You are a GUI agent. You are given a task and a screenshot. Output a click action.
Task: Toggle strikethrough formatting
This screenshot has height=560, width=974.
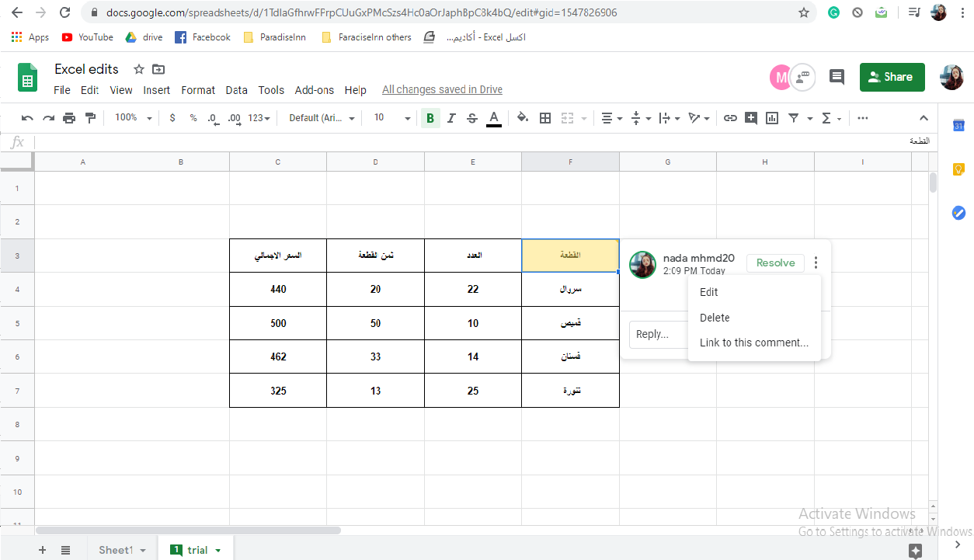[x=471, y=117]
